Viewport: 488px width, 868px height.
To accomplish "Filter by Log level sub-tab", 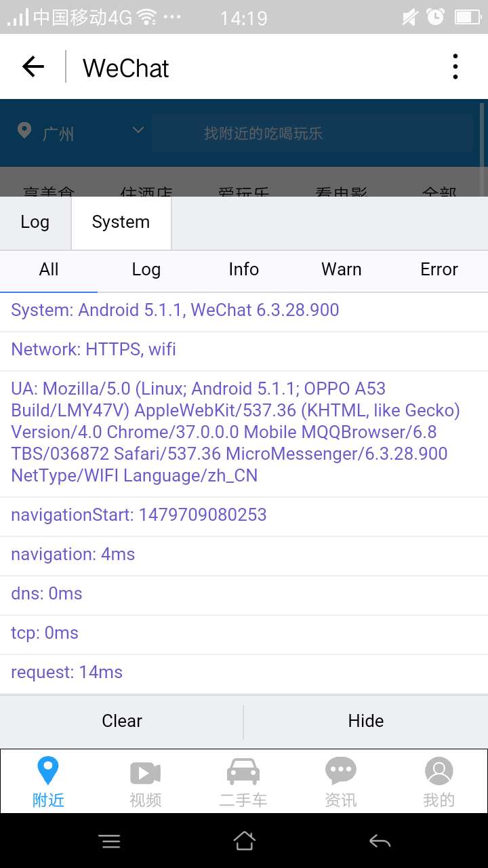I will (x=146, y=270).
